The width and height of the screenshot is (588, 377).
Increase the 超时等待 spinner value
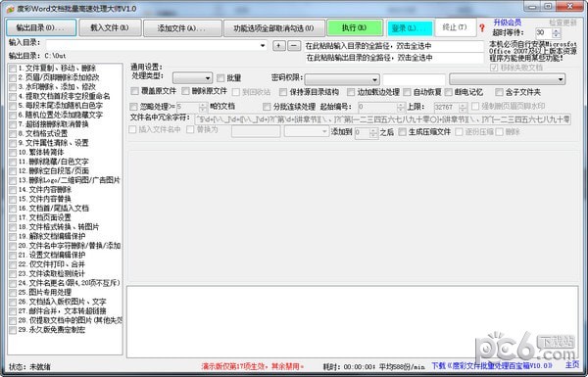(557, 30)
